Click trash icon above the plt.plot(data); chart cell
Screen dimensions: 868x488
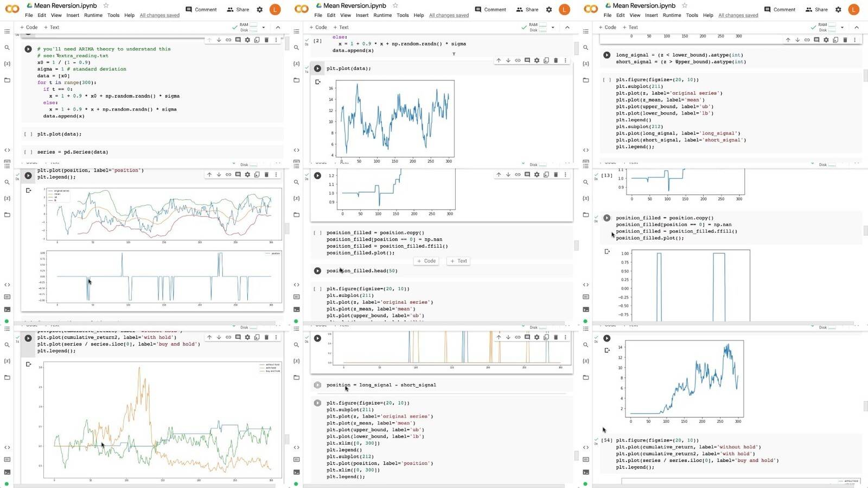[x=556, y=60]
